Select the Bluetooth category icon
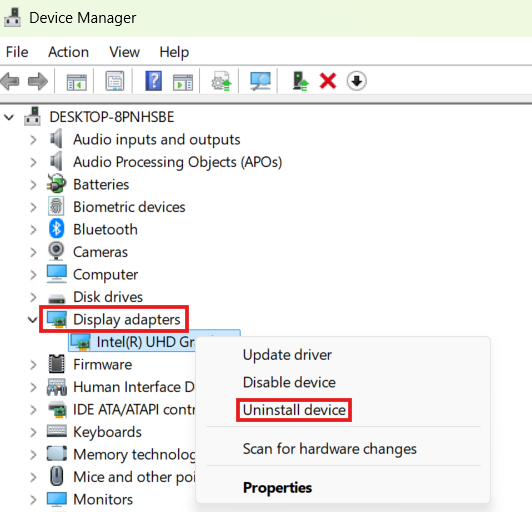 56,228
